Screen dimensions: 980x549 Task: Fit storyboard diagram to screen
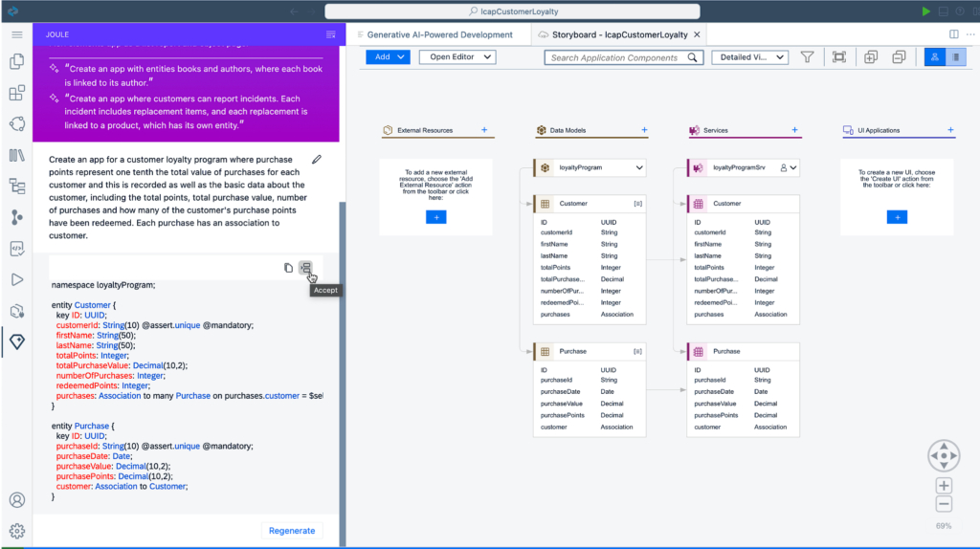click(x=839, y=57)
